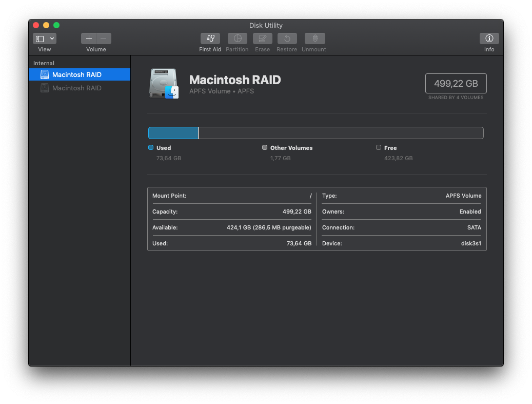
Task: Remove volume using the minus button
Action: [x=104, y=39]
